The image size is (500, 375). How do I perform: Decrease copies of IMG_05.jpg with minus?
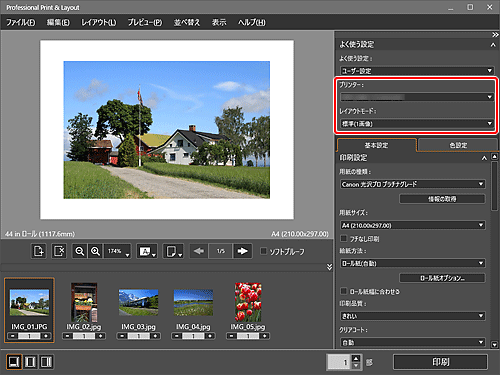[231, 336]
